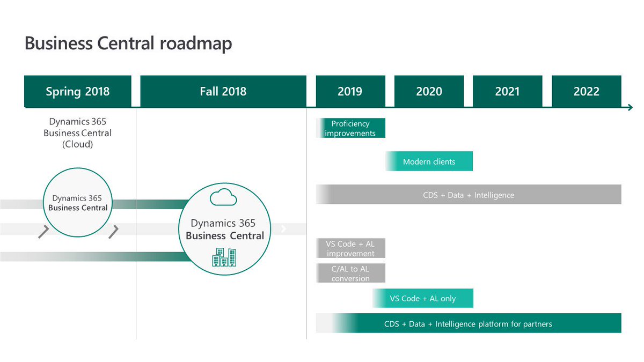Select the 2019 timeline header
The height and width of the screenshot is (362, 644).
(x=350, y=91)
